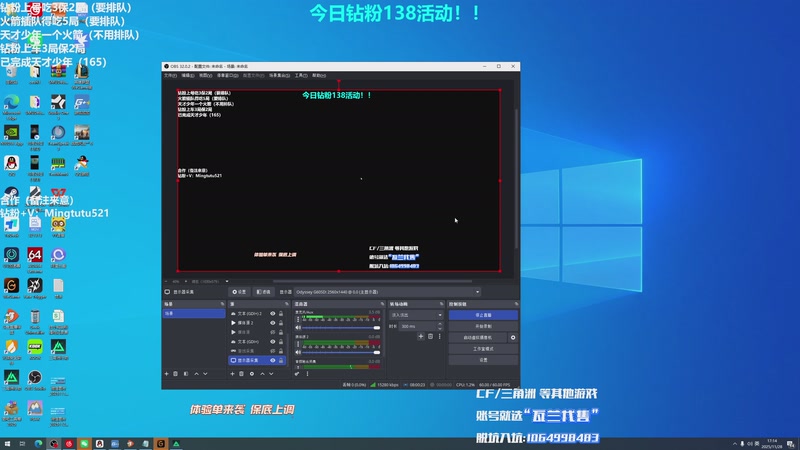Open microphone/Aux channel three-dot options
This screenshot has width=800, height=450.
[x=298, y=319]
